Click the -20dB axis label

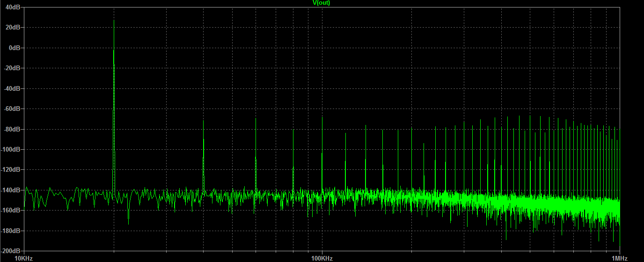[x=13, y=68]
